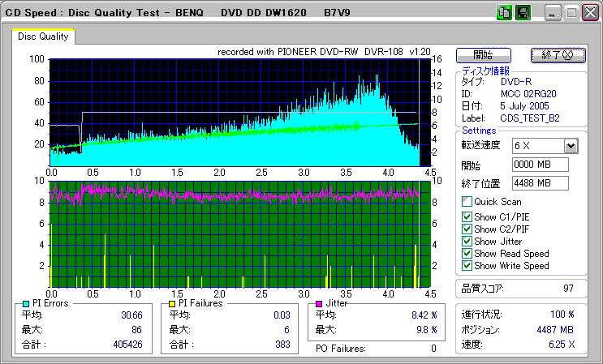
Task: Minimize the CD Speed window
Action: (553, 13)
